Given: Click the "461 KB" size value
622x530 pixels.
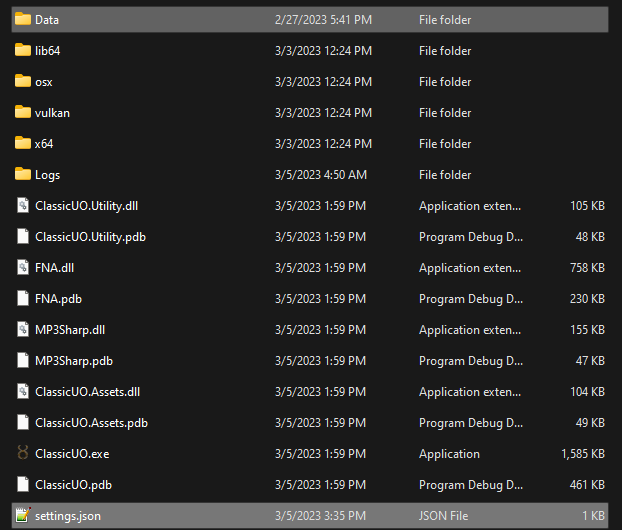Looking at the screenshot, I should click(x=587, y=485).
